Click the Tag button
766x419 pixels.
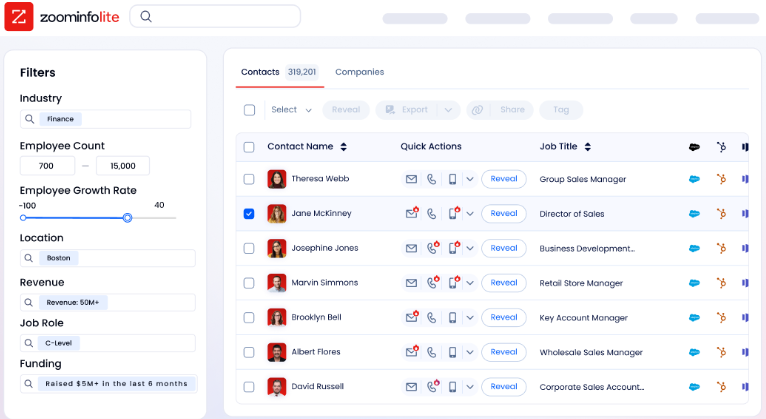click(561, 110)
